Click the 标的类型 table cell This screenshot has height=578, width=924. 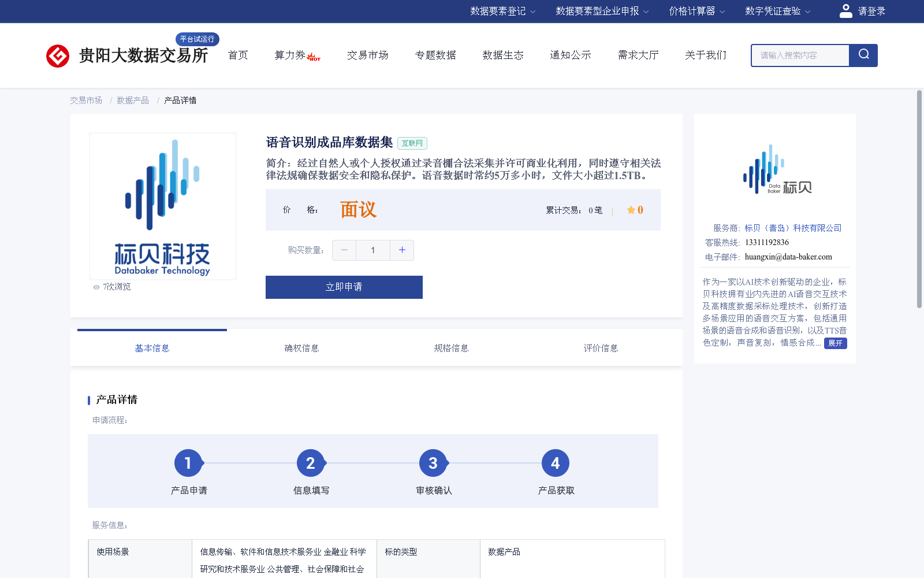[x=429, y=559]
